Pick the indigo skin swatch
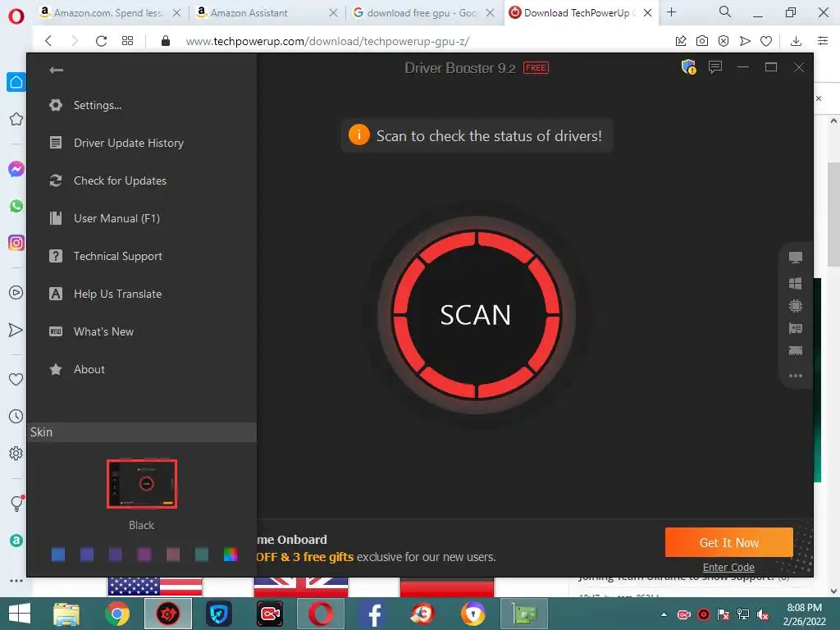This screenshot has height=630, width=840. pos(87,555)
